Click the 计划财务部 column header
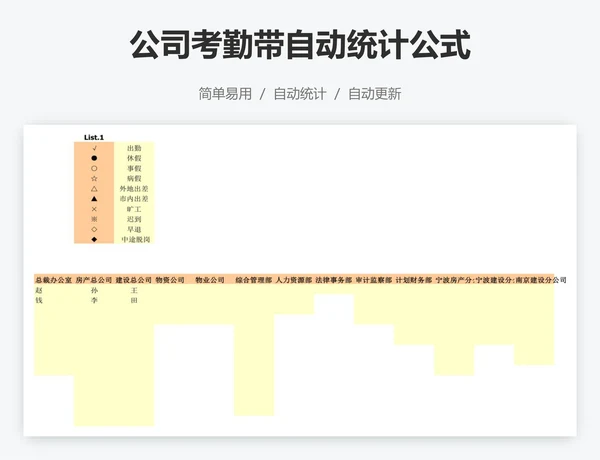The image size is (600, 460). pyautogui.click(x=414, y=280)
